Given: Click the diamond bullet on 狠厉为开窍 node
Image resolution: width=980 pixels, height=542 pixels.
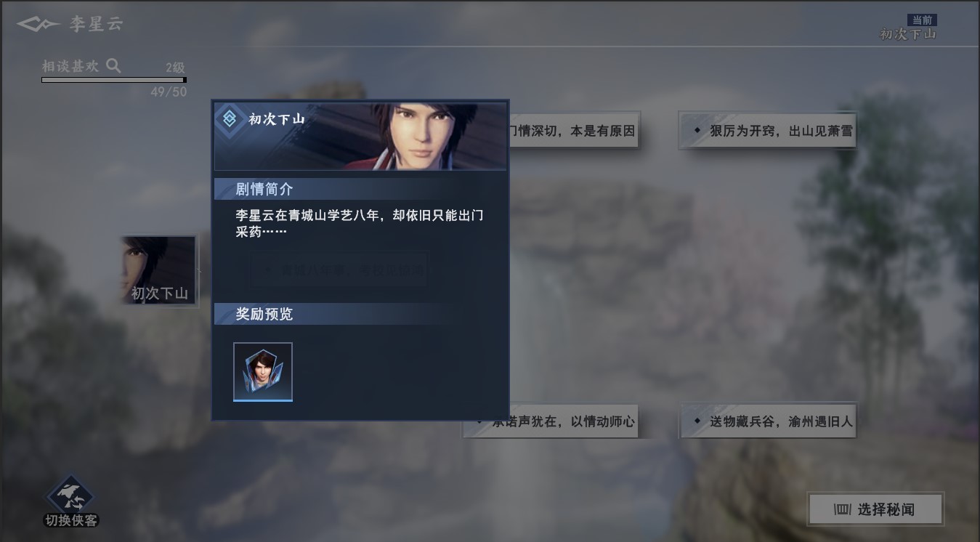Looking at the screenshot, I should tap(697, 131).
